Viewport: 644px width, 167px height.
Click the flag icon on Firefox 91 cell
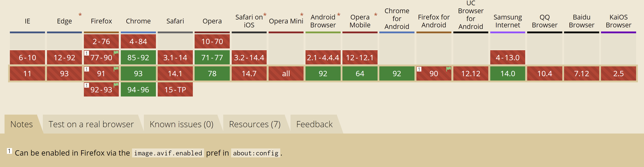point(116,69)
